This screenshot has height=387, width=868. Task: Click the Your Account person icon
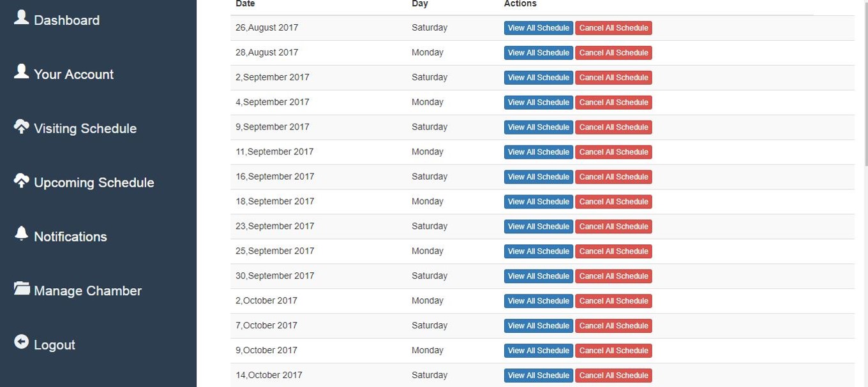tap(21, 71)
